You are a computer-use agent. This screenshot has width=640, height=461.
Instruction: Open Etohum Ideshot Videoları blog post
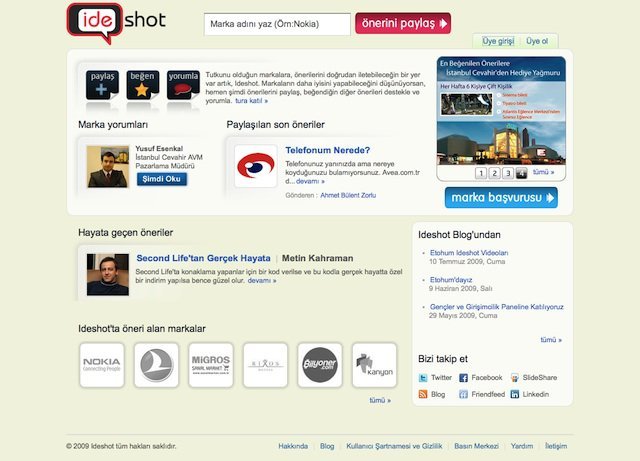469,253
